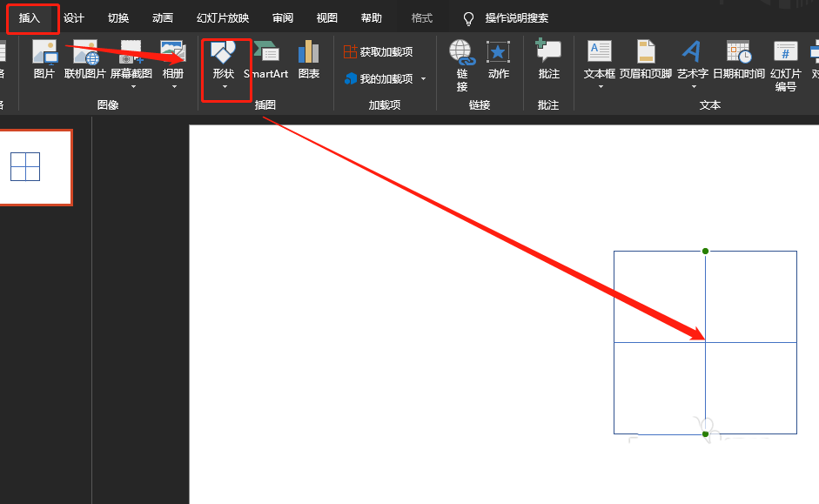The height and width of the screenshot is (504, 819).
Task: Open the 形状 shapes gallery
Action: pyautogui.click(x=224, y=59)
